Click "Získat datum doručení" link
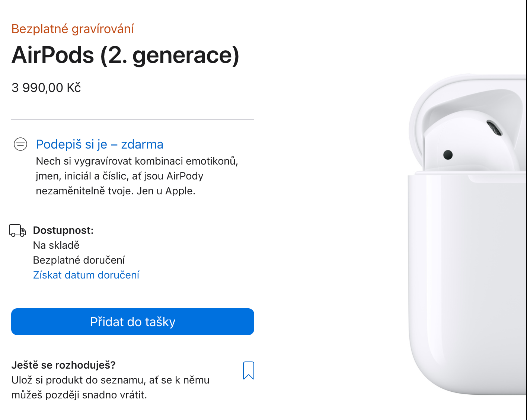This screenshot has height=420, width=527. (x=86, y=275)
